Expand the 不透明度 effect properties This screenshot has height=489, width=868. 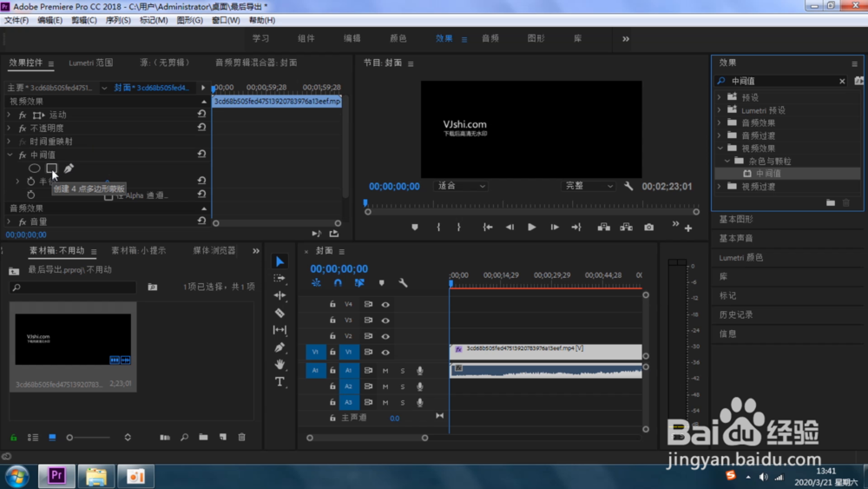[9, 128]
